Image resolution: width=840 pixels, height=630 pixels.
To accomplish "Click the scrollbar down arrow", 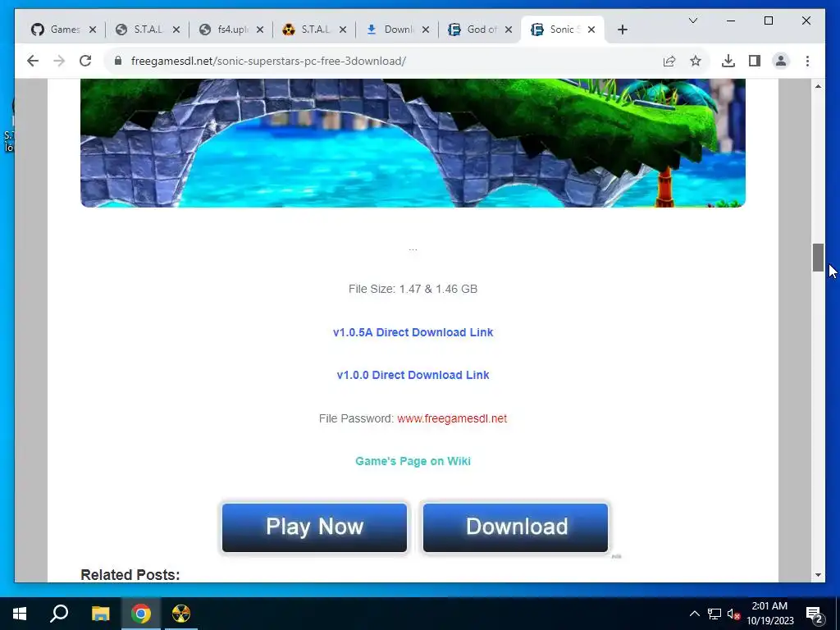I will click(818, 575).
